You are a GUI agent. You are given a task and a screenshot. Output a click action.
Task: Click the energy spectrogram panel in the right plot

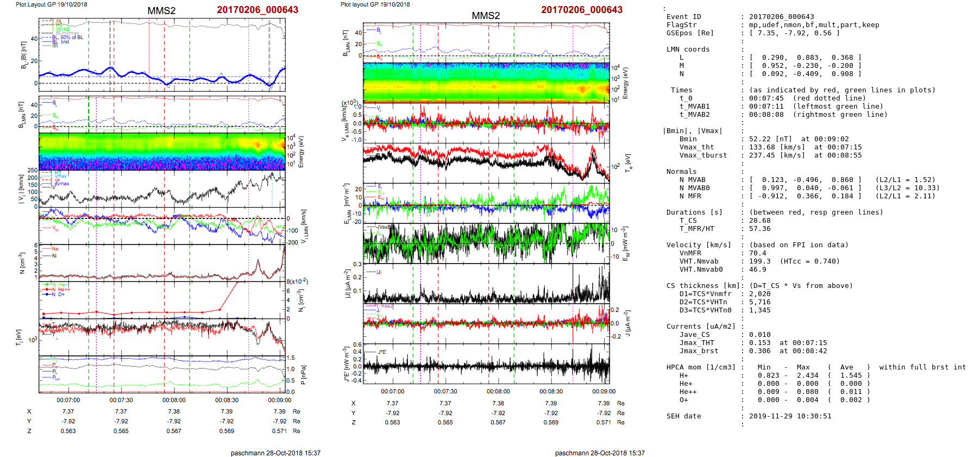tap(486, 82)
